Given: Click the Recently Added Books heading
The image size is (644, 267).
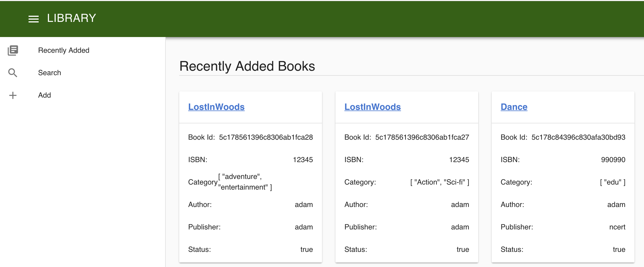Looking at the screenshot, I should tap(247, 66).
